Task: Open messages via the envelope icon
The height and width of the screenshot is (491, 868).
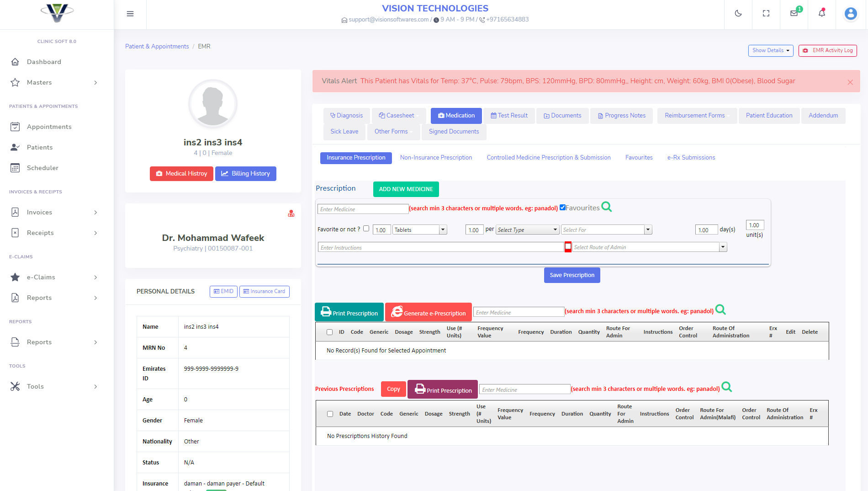Action: [x=794, y=13]
